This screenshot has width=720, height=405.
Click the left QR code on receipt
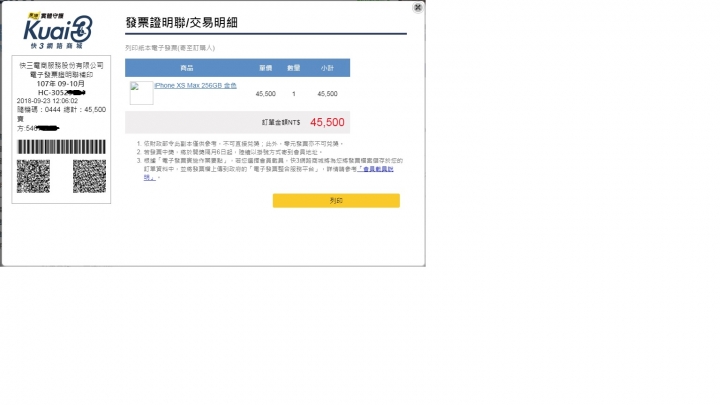coord(34,176)
